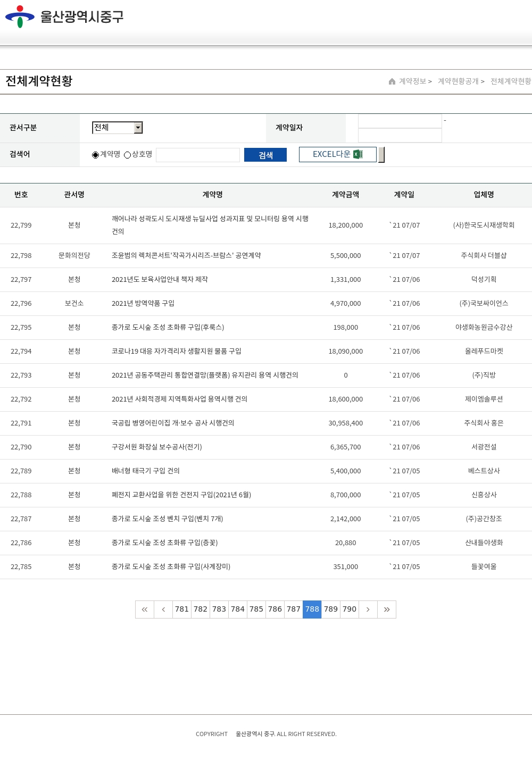Open the 관서구분 전체 dropdown
Image resolution: width=532 pixels, height=768 pixels.
tap(118, 128)
